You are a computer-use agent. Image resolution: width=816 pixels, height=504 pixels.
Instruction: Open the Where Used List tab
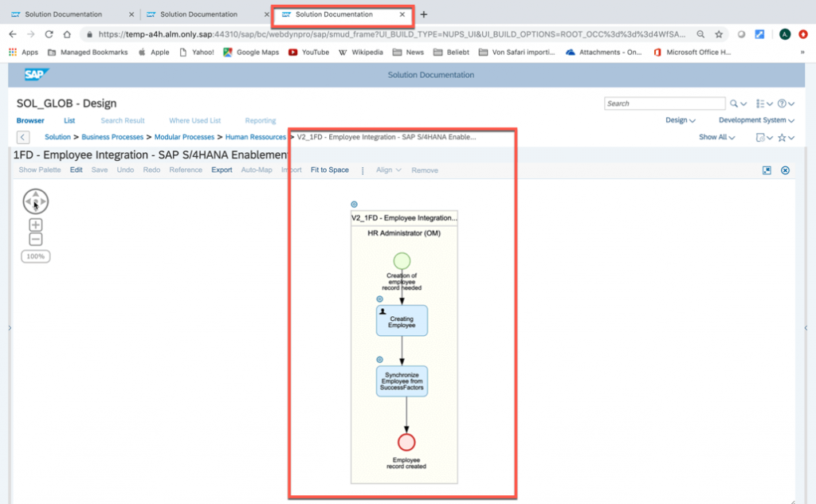point(194,120)
